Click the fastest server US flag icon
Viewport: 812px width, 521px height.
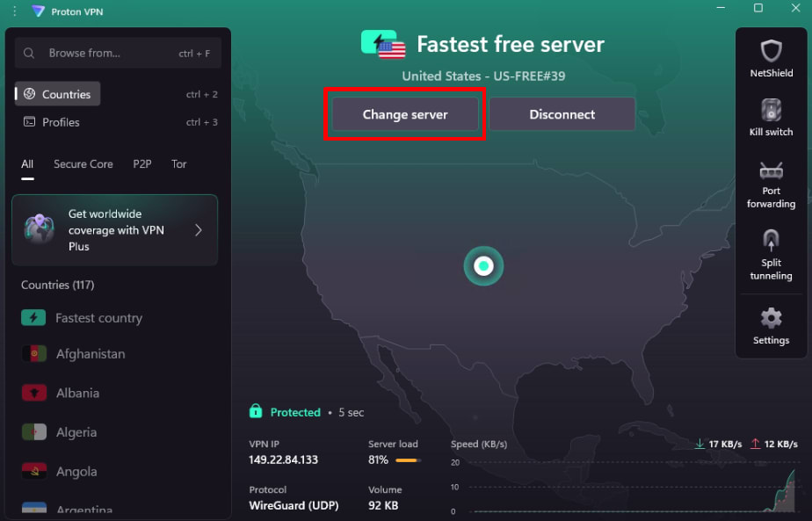pyautogui.click(x=392, y=50)
